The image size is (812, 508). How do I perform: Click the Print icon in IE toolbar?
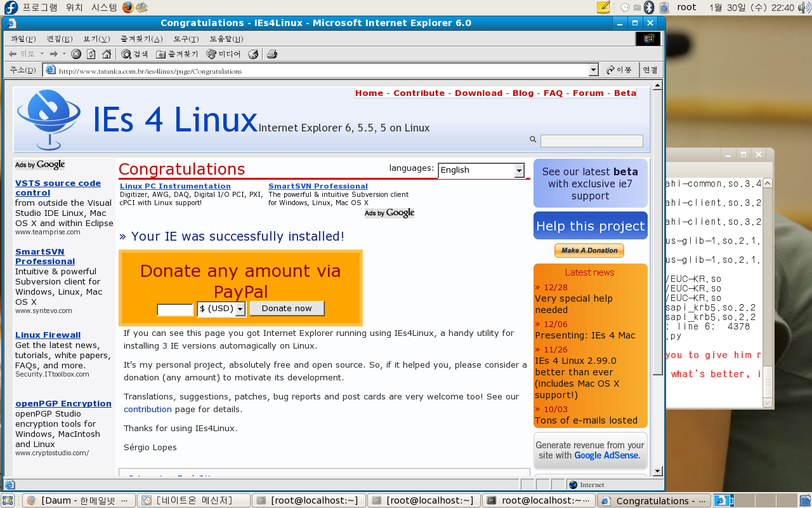tap(272, 54)
